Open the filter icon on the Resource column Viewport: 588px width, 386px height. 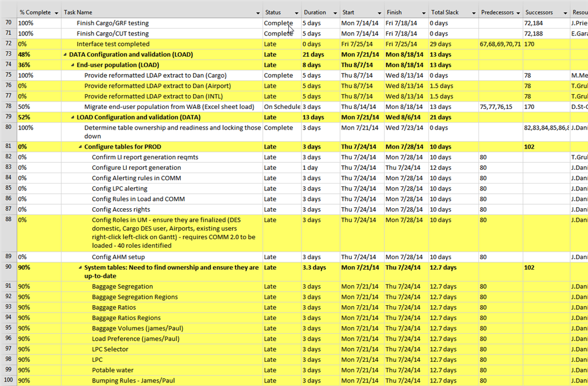click(x=585, y=11)
